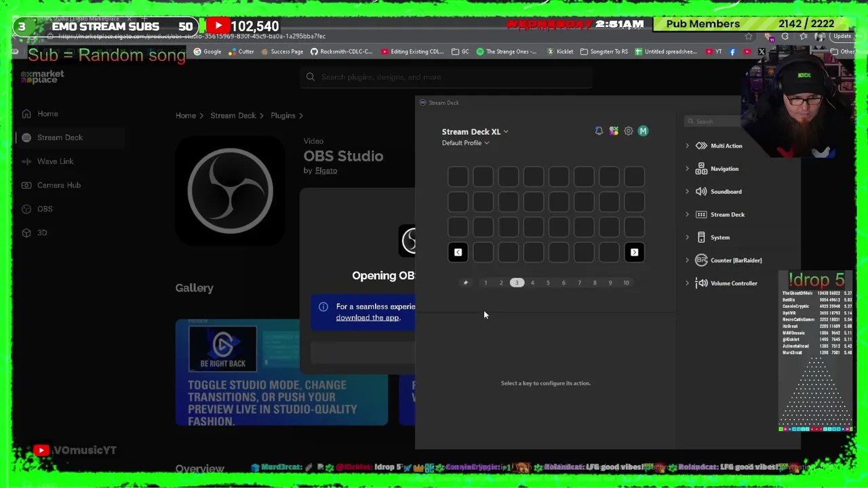Open Stream Deck preferences gear
The width and height of the screenshot is (868, 488).
[x=629, y=131]
